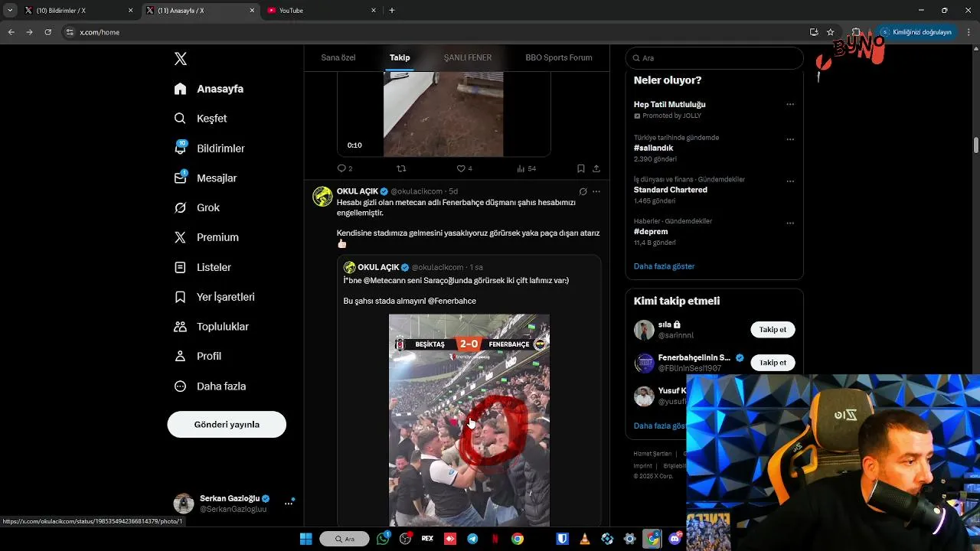Open Telegram from the taskbar

point(472,539)
